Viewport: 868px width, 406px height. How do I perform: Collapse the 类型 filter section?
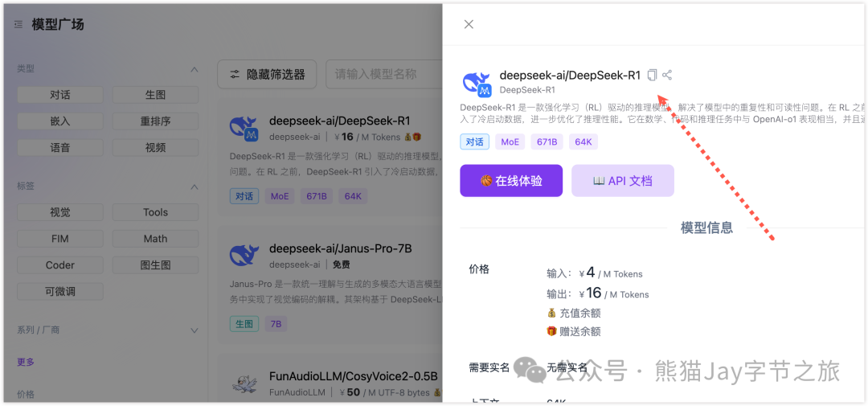click(x=194, y=69)
